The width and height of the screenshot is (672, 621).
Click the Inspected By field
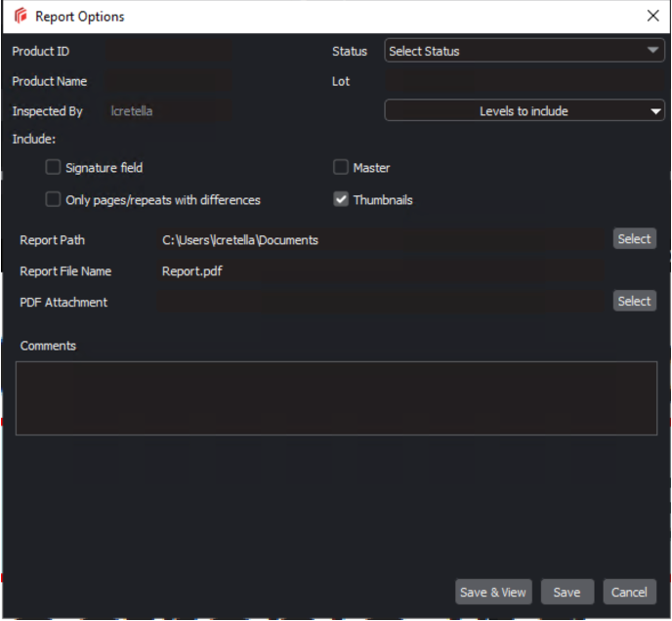(x=169, y=111)
